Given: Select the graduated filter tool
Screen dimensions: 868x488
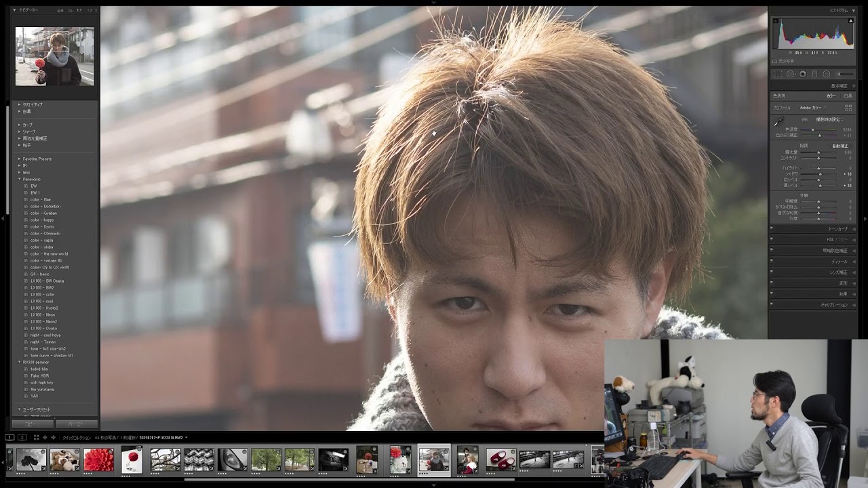Looking at the screenshot, I should [814, 74].
